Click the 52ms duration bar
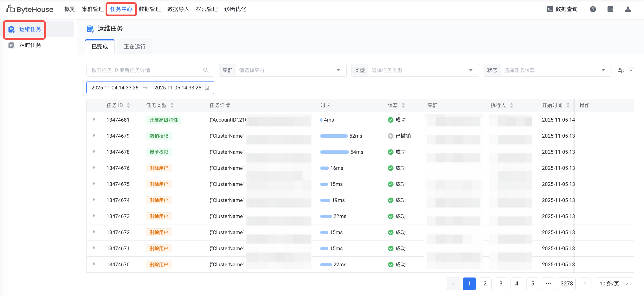Image resolution: width=644 pixels, height=296 pixels. pyautogui.click(x=334, y=136)
